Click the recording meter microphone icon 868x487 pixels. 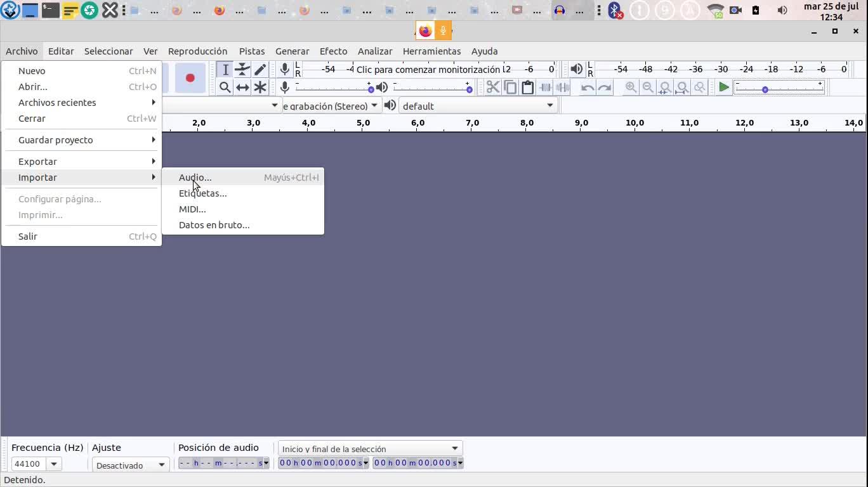(285, 69)
